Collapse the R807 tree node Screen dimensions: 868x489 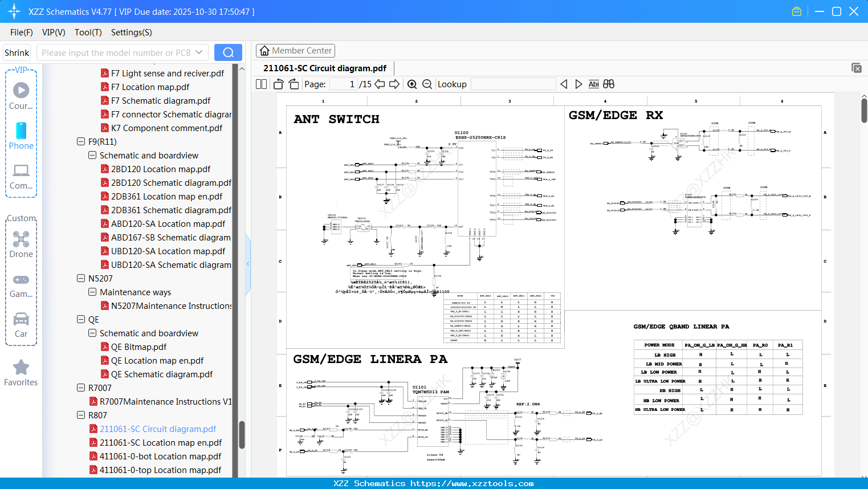81,415
